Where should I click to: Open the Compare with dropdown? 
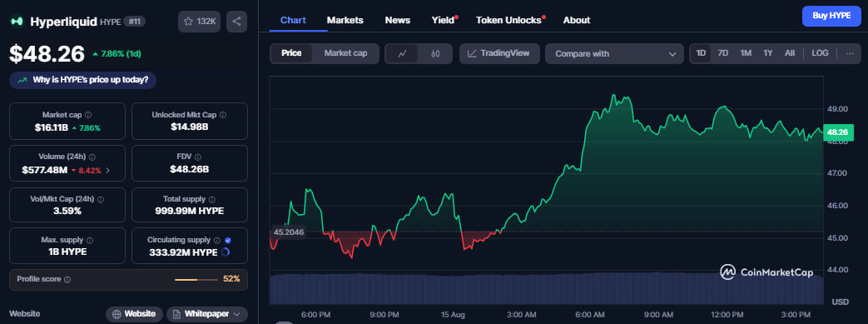click(x=614, y=54)
